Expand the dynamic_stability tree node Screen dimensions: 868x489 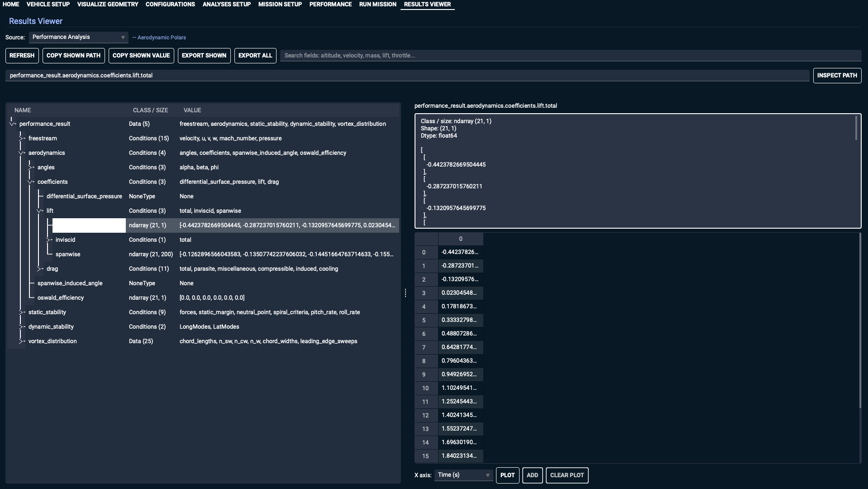(21, 326)
